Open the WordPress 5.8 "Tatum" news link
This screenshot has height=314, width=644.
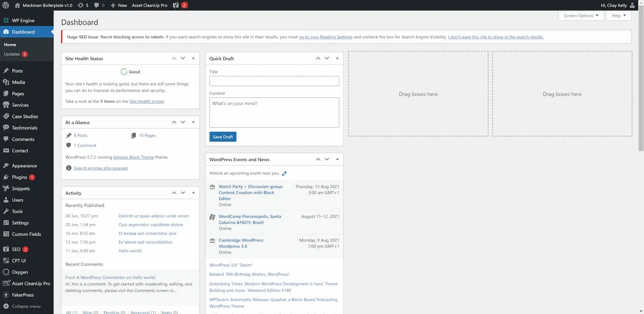pyautogui.click(x=231, y=265)
